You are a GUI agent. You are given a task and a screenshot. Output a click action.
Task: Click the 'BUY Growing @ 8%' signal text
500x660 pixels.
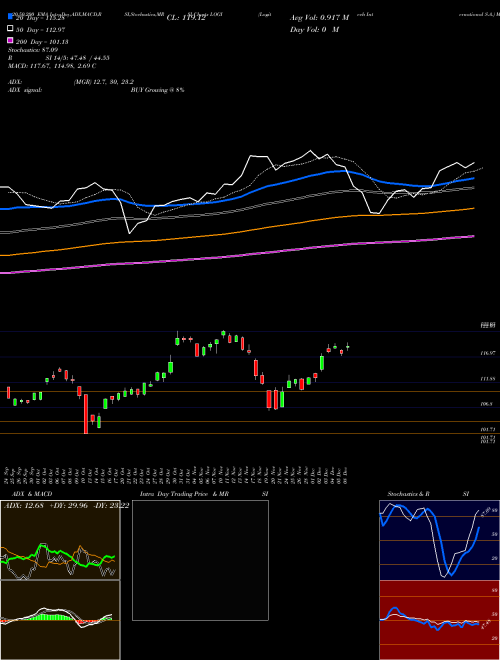point(157,90)
